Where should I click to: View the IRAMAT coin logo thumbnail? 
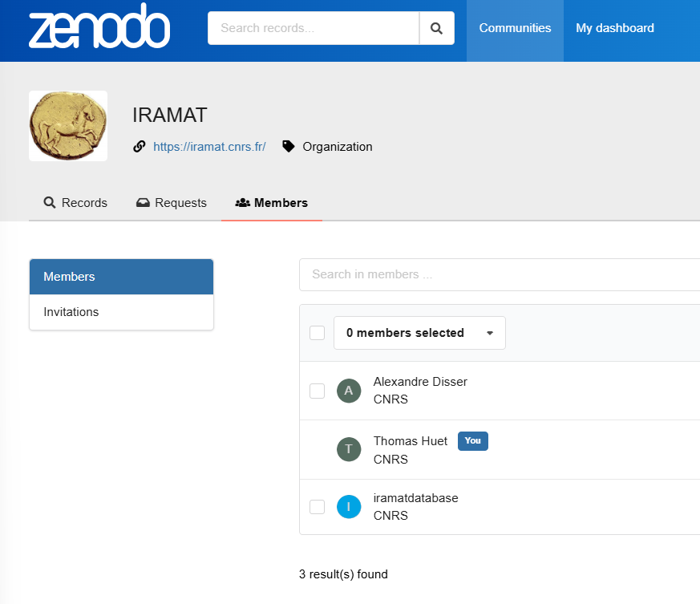[x=68, y=126]
